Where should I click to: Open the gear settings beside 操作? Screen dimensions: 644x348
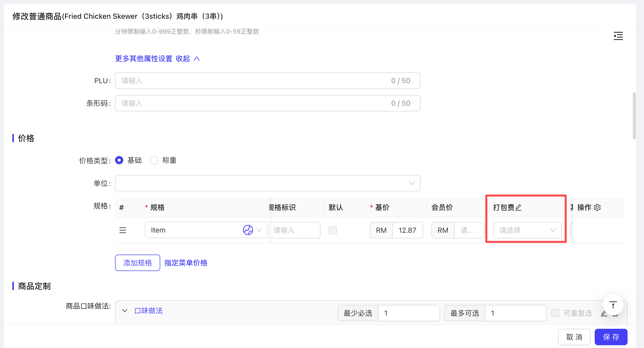click(x=598, y=207)
